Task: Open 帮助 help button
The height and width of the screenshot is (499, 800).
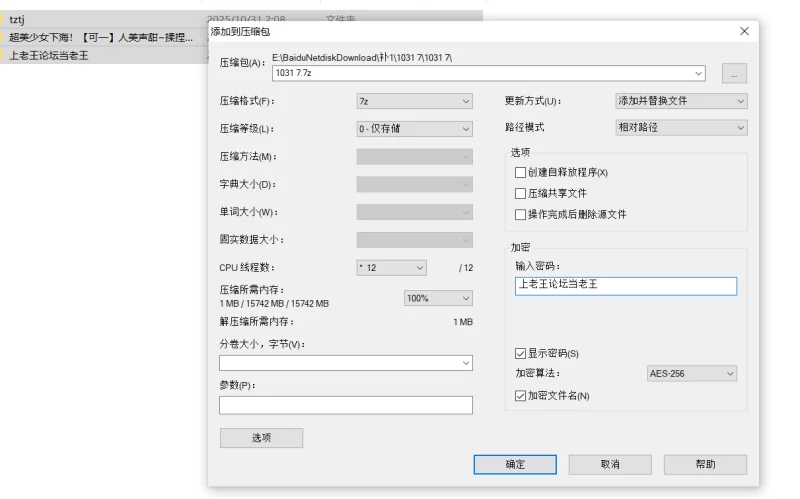Action: 705,465
